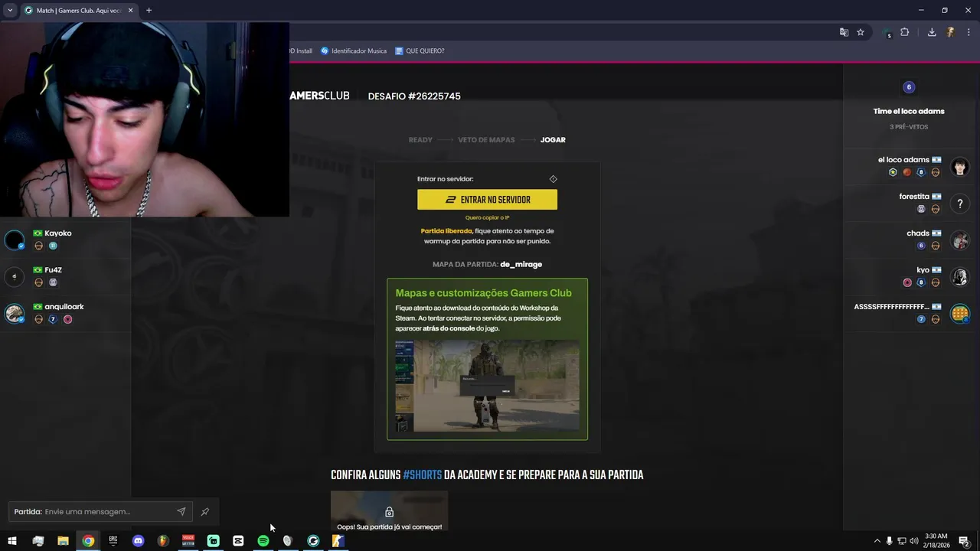The width and height of the screenshot is (980, 551).
Task: Click the level 6 badge under chads
Action: [921, 246]
